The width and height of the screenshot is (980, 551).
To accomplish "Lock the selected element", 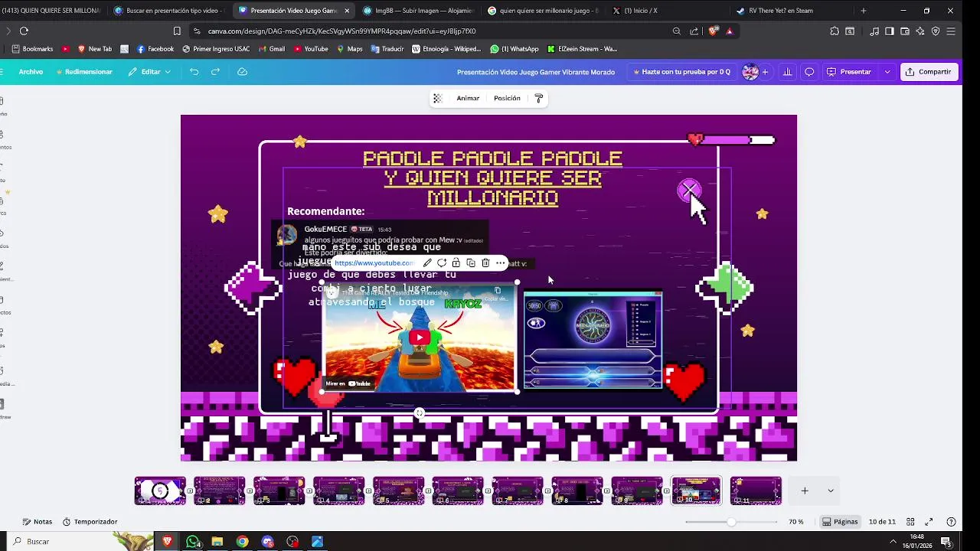I will click(456, 263).
